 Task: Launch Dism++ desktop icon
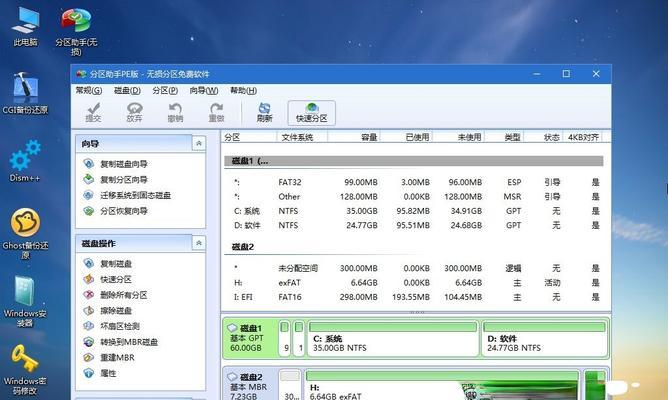[x=25, y=161]
